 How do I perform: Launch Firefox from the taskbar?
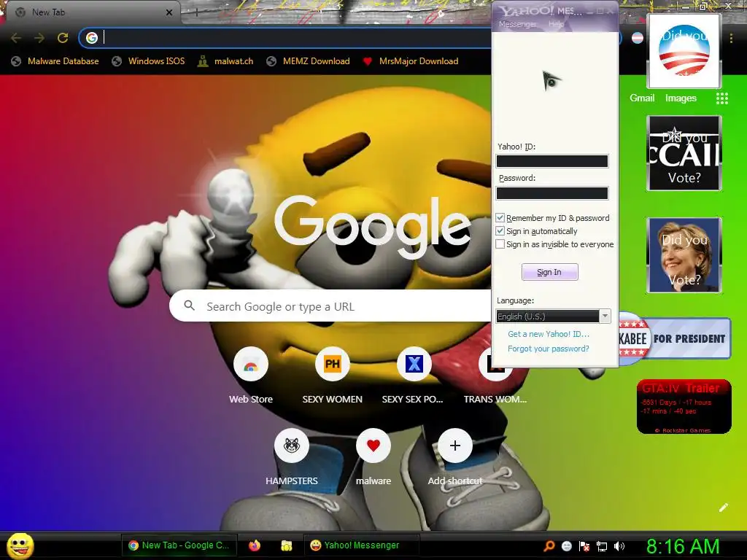pos(255,545)
